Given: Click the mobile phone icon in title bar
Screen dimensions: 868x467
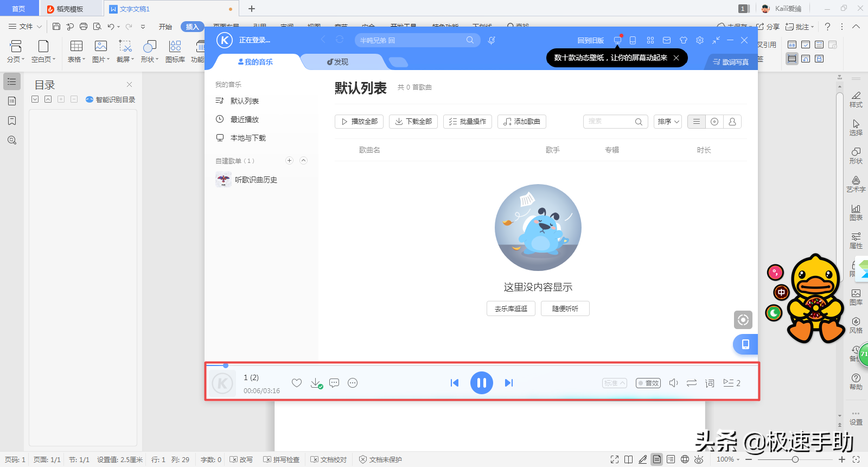Looking at the screenshot, I should click(633, 40).
